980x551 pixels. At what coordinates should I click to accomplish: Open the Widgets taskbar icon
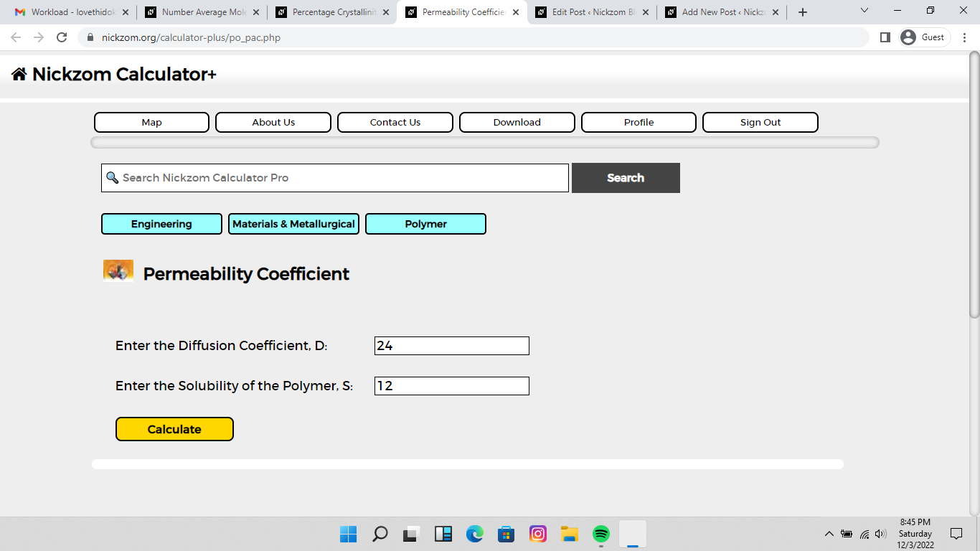[x=443, y=534]
